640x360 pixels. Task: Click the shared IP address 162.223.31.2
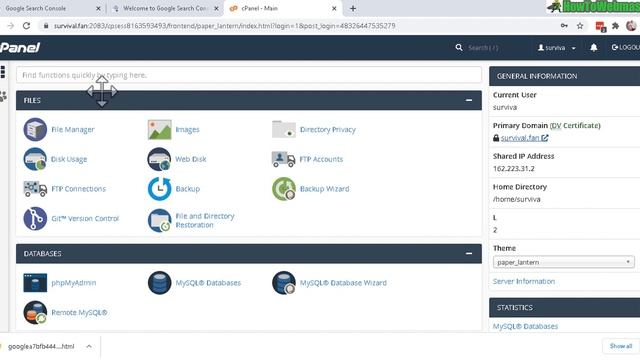513,169
